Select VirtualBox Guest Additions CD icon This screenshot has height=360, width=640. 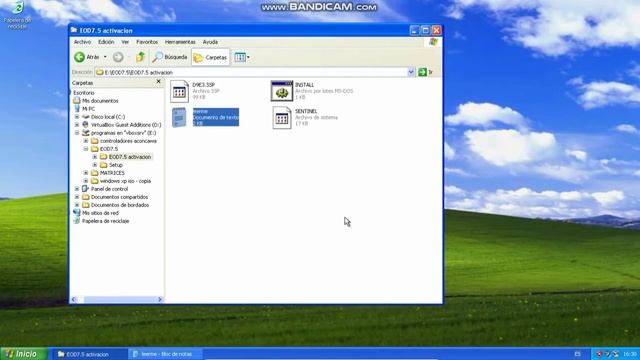86,125
